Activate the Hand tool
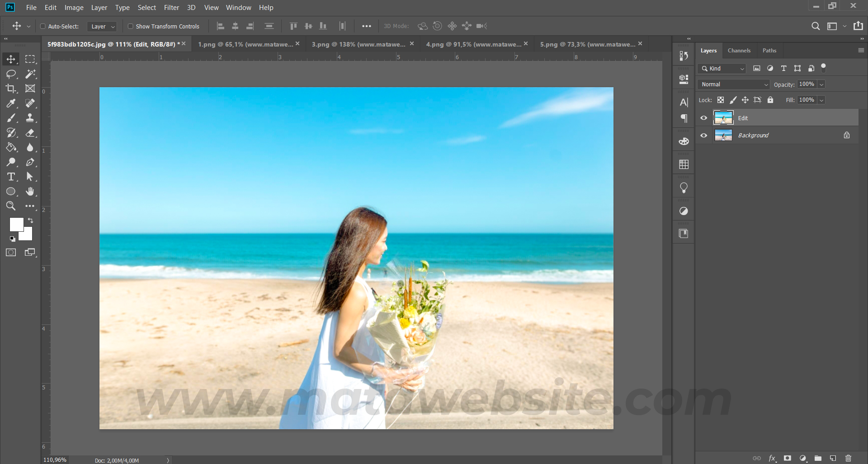 coord(30,192)
